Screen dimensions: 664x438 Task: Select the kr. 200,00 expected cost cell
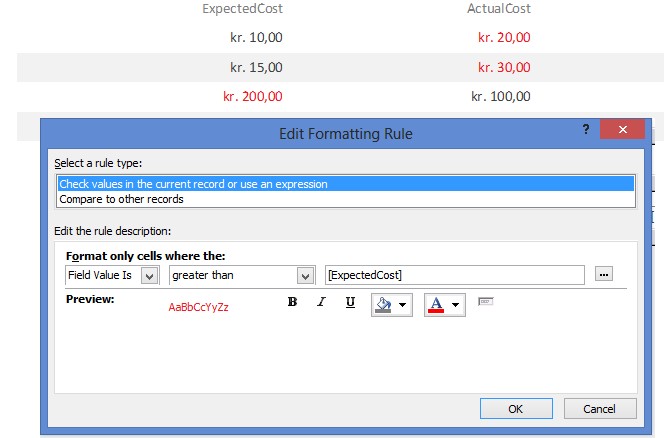[x=253, y=97]
